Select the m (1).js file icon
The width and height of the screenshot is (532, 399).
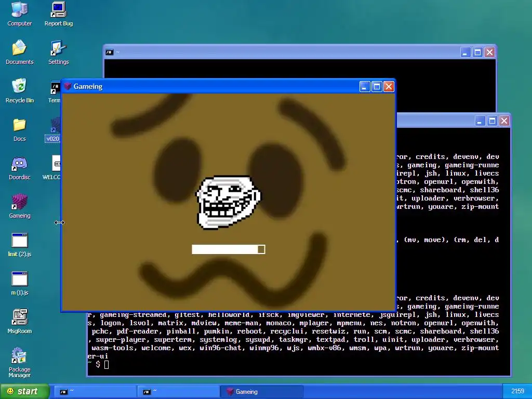(x=19, y=283)
